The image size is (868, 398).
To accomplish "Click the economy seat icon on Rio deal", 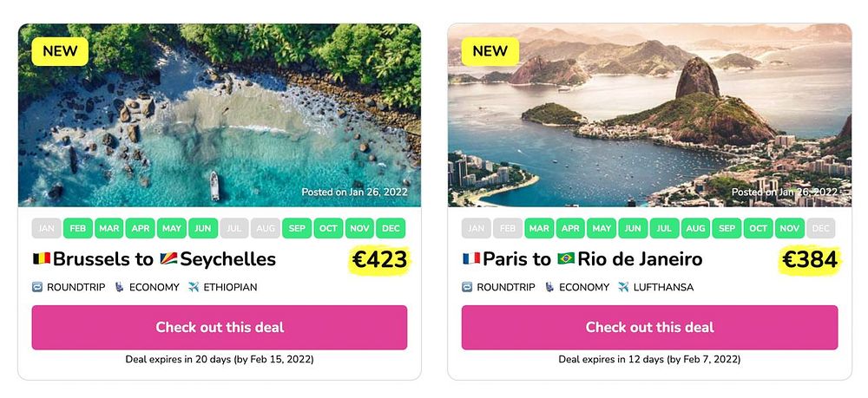I will click(549, 287).
